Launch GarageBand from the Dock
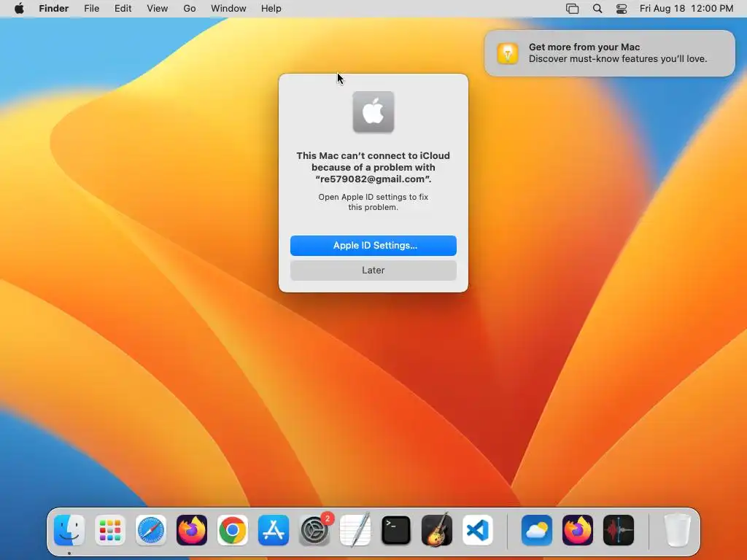Image resolution: width=747 pixels, height=560 pixels. point(437,530)
